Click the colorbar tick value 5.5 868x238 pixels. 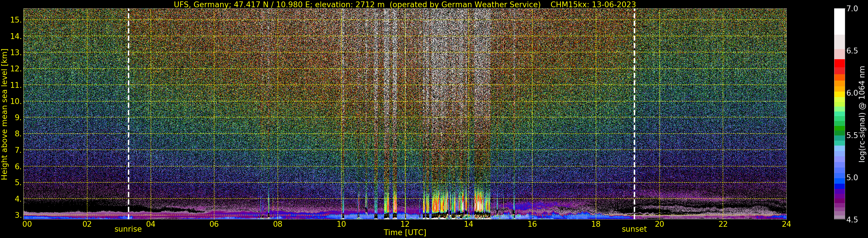852,135
